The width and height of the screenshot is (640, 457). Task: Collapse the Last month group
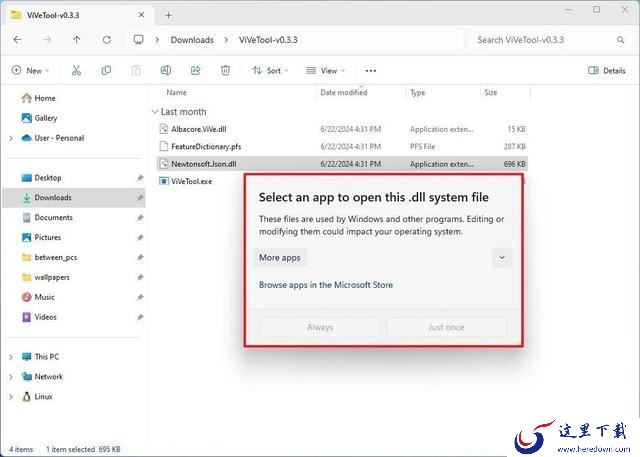(155, 111)
